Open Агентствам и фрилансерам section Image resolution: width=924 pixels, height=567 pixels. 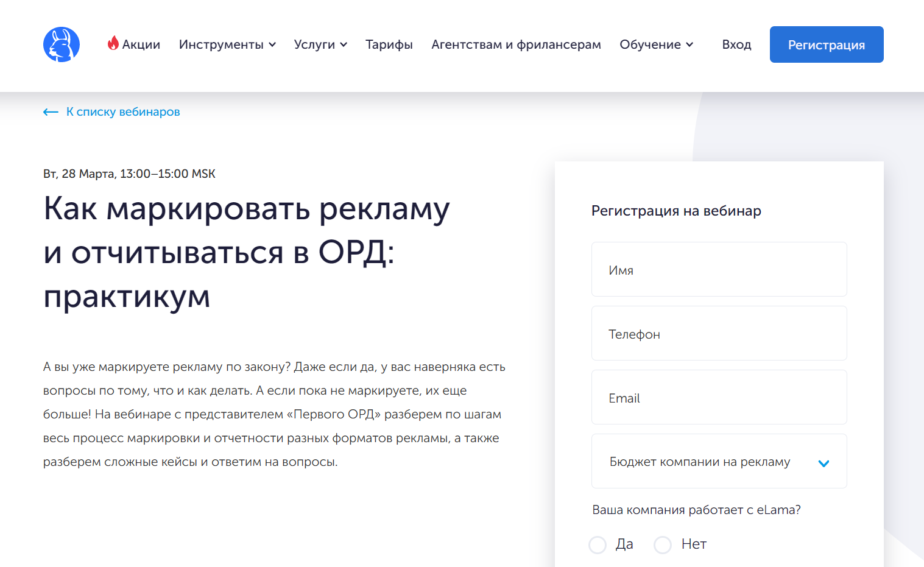coord(516,44)
